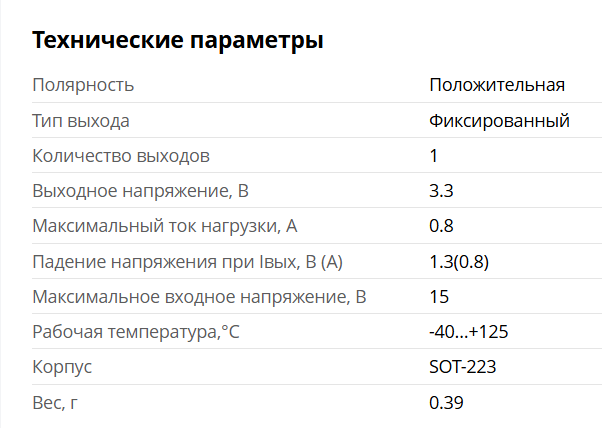Select the dropout value 1.3(0.8)
The height and width of the screenshot is (428, 602).
(x=458, y=262)
